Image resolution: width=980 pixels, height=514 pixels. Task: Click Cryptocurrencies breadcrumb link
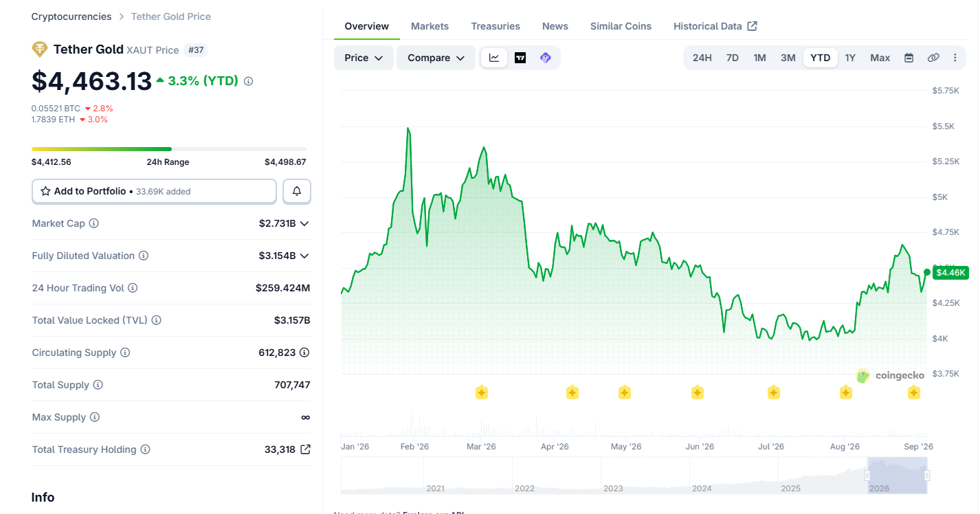coord(71,16)
